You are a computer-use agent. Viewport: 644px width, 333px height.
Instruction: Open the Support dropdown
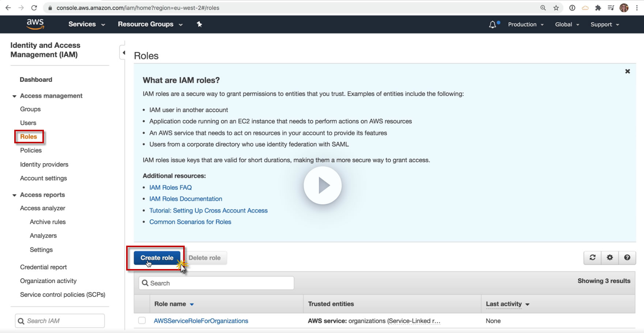pos(605,24)
